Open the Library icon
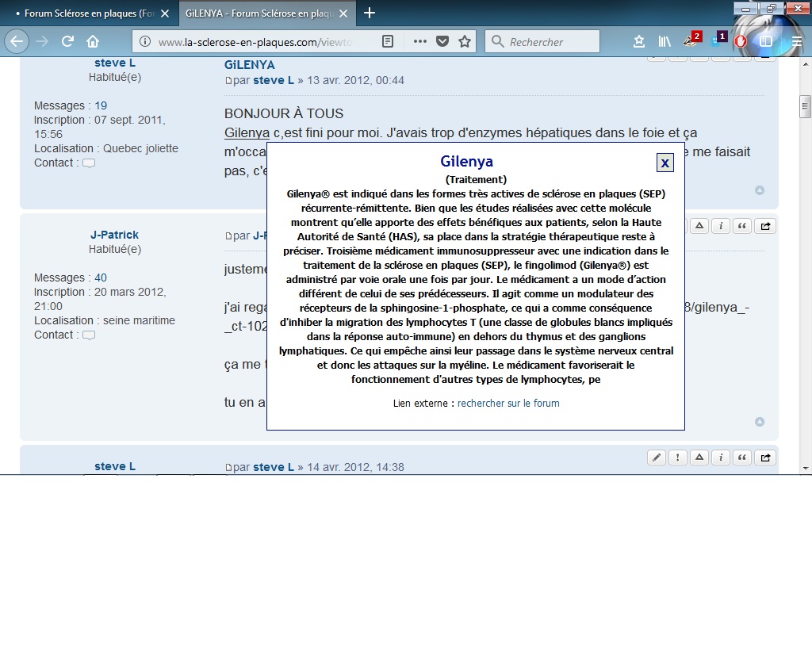Image resolution: width=812 pixels, height=647 pixels. [665, 41]
